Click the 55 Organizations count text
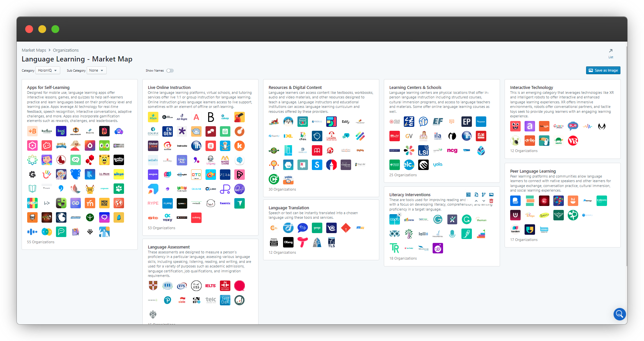 [41, 242]
